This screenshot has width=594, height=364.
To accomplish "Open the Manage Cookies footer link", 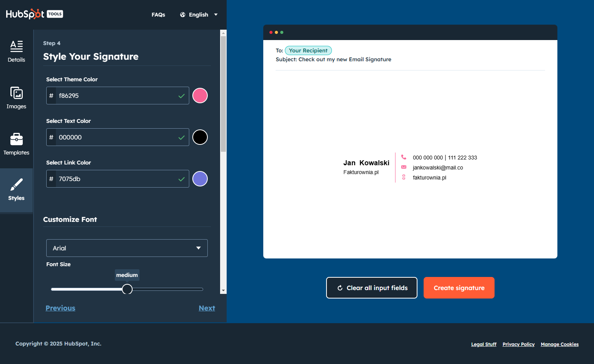I will (560, 344).
